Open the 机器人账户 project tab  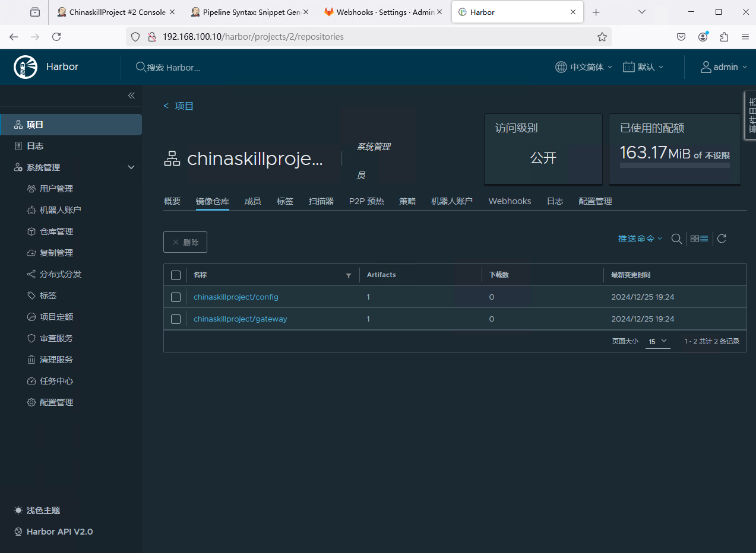pos(452,202)
